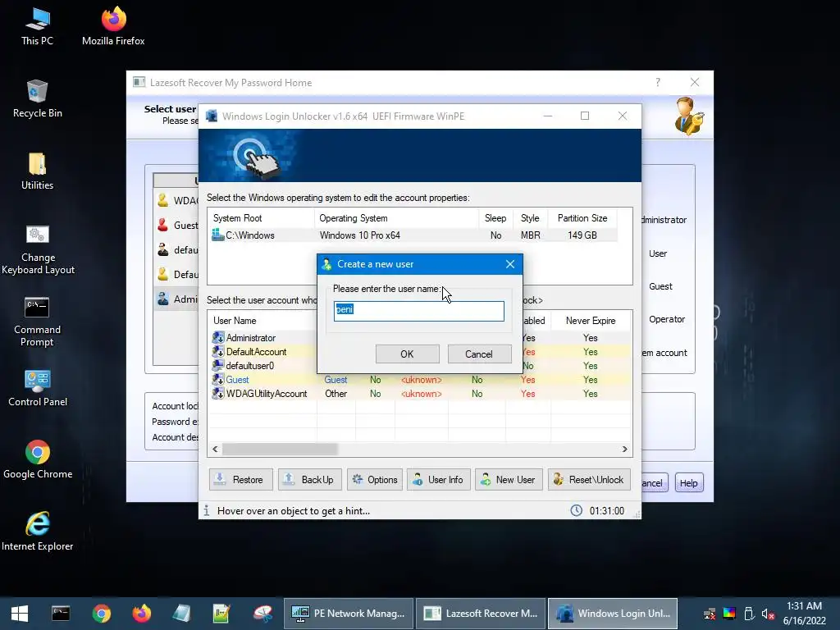Viewport: 840px width, 630px height.
Task: Click the question mark in Lazesoft title bar
Action: pyautogui.click(x=658, y=83)
